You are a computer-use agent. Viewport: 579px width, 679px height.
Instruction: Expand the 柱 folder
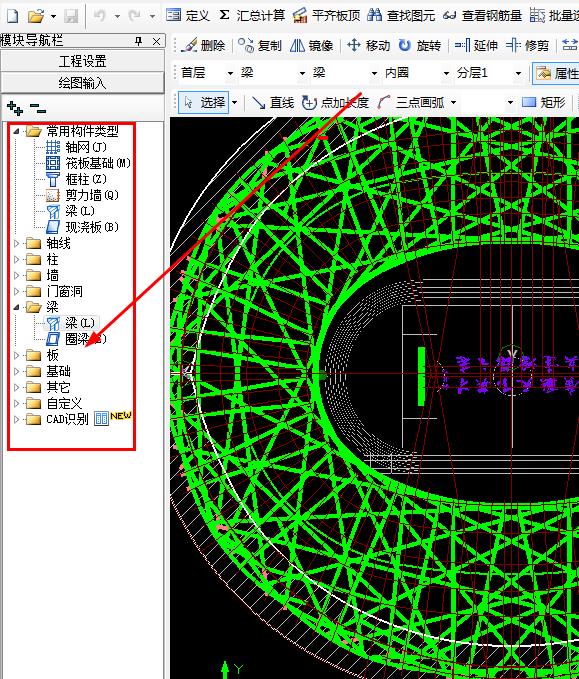[16, 259]
